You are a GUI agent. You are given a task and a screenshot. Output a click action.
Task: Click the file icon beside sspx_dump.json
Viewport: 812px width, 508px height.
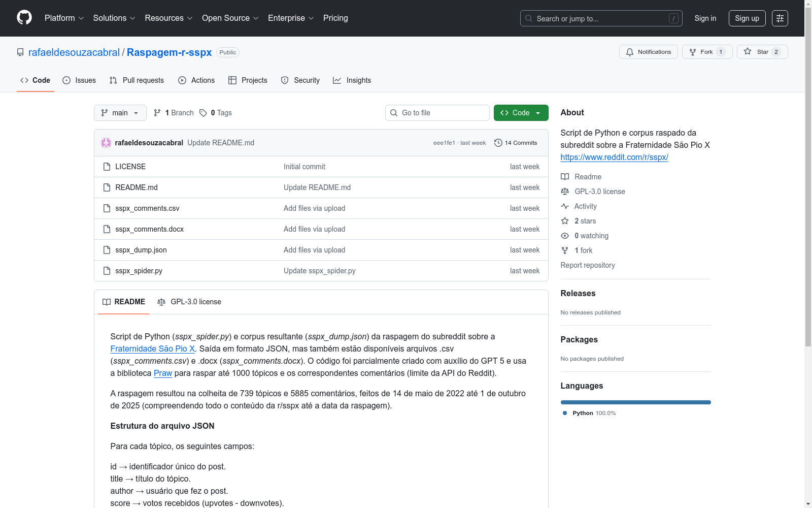(107, 250)
